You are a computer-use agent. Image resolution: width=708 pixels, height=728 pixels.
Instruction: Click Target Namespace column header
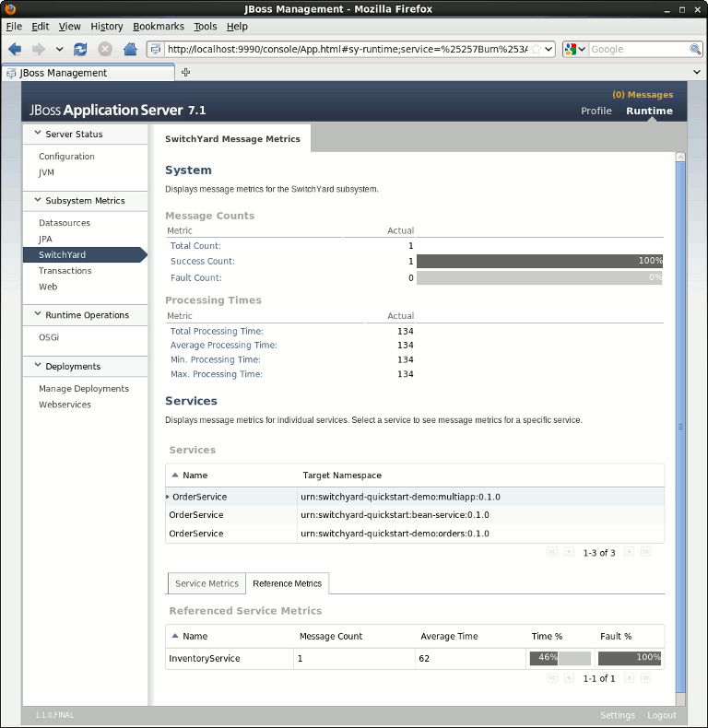[342, 475]
